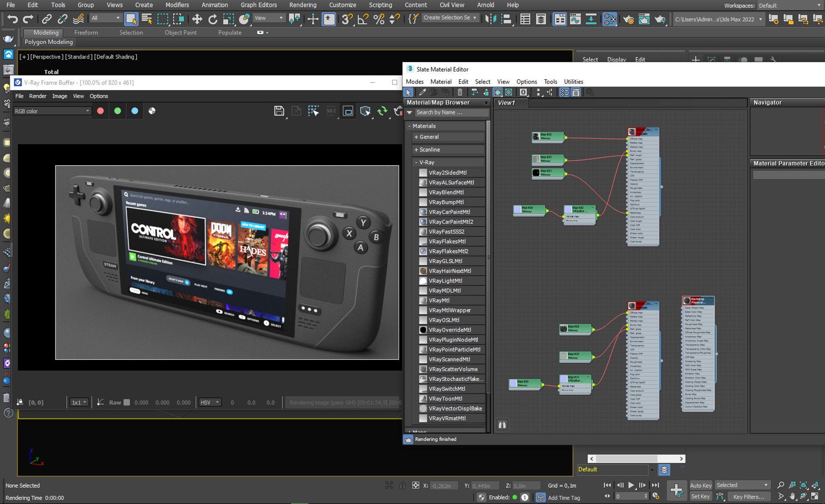Activate the Unlink Selection tool
The image size is (825, 504).
click(x=62, y=19)
